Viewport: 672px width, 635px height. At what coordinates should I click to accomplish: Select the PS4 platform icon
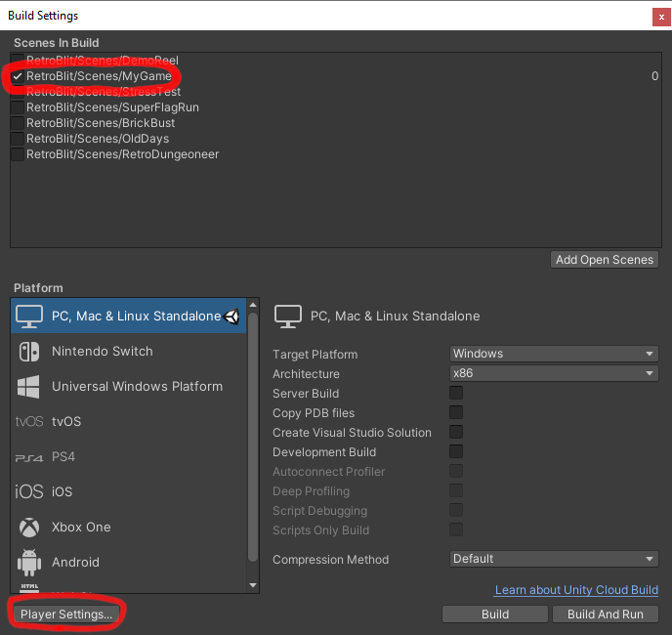(x=29, y=458)
